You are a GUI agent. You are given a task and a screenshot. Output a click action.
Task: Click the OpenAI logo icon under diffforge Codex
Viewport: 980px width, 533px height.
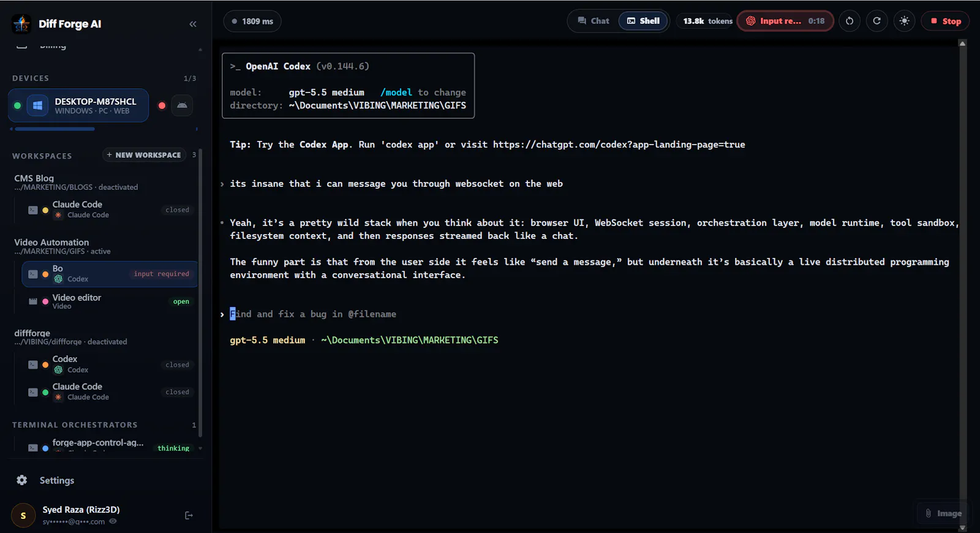click(x=58, y=370)
